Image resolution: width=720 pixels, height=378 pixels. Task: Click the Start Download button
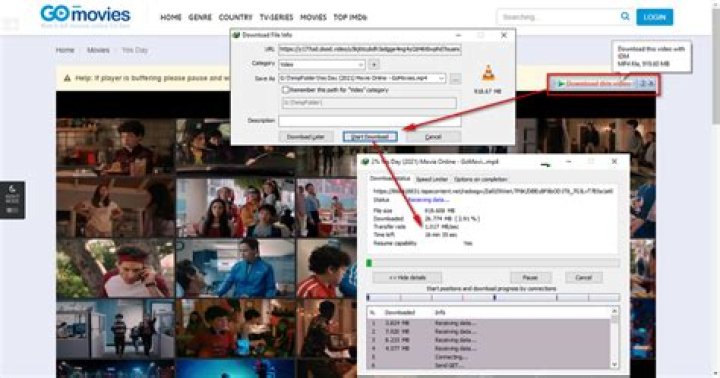coord(370,137)
